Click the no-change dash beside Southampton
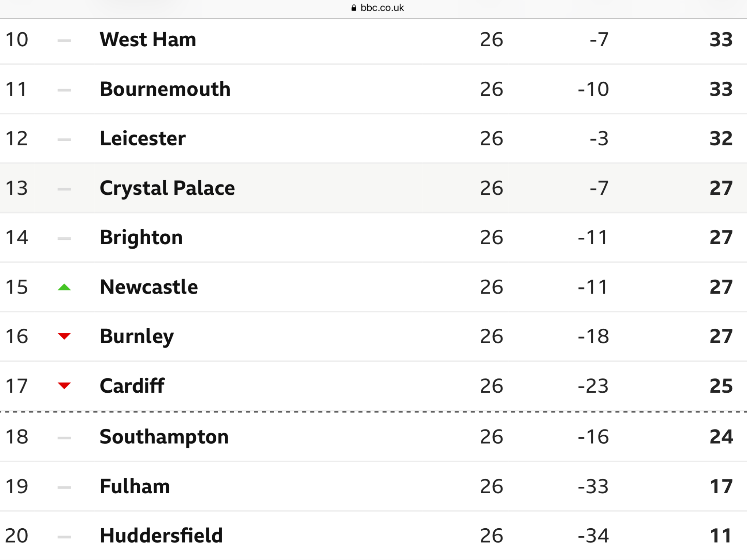 coord(64,438)
